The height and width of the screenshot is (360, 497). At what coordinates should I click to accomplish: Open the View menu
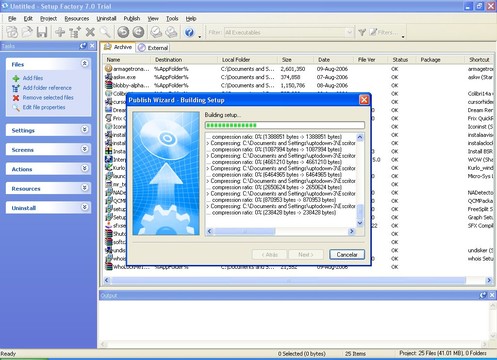click(x=153, y=19)
